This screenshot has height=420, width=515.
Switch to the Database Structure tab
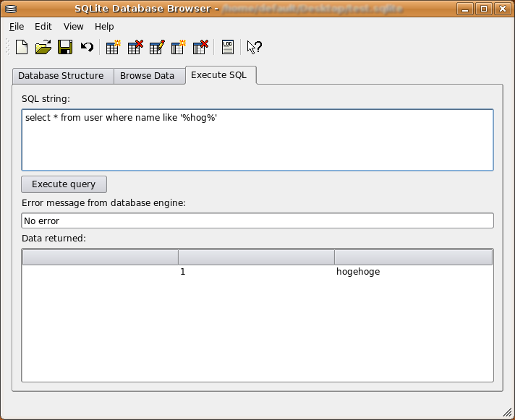coord(61,76)
